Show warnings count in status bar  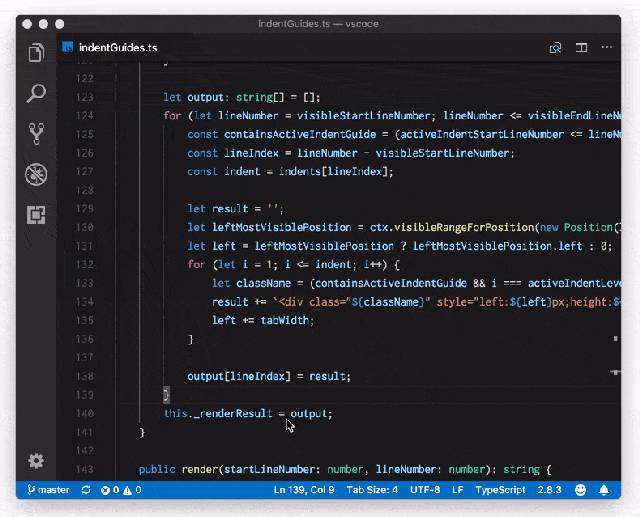[x=132, y=490]
